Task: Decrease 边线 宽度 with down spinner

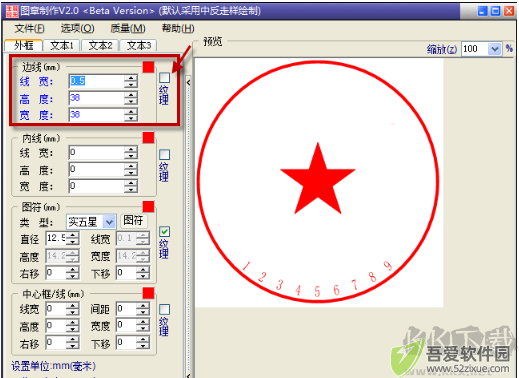Action: 131,118
